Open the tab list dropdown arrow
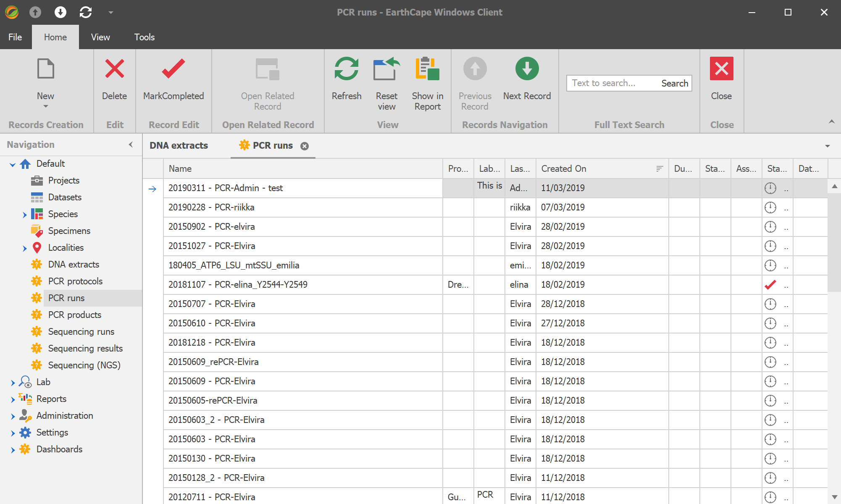The image size is (841, 504). coord(827,146)
